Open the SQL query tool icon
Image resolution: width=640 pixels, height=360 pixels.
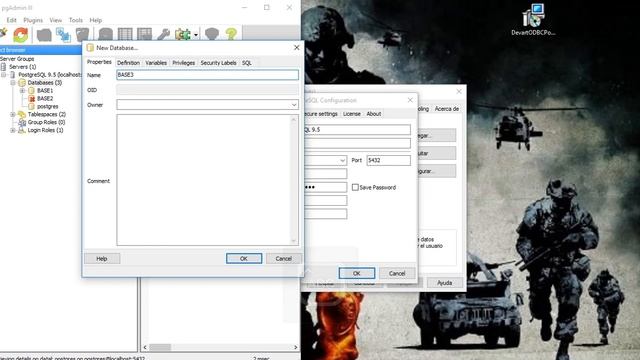(x=105, y=34)
